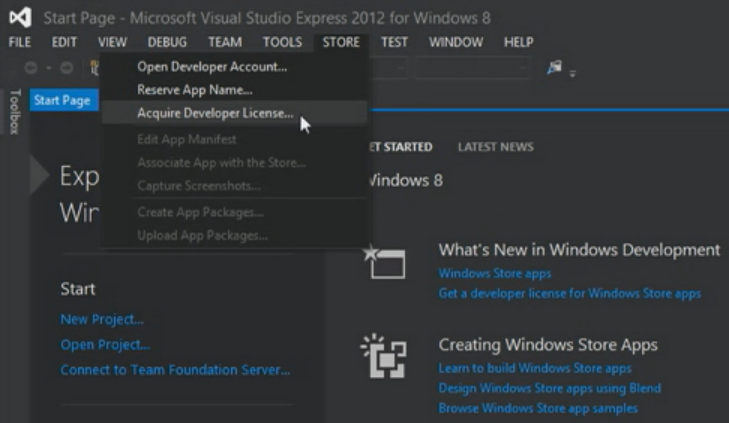Open Design Windows Store apps using Blend
The width and height of the screenshot is (729, 423).
[549, 388]
